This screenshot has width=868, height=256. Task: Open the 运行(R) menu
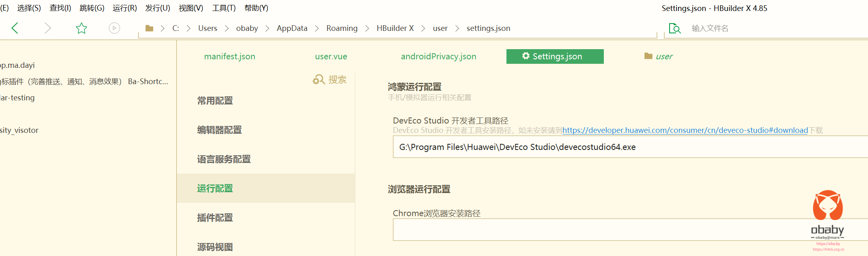coord(125,8)
